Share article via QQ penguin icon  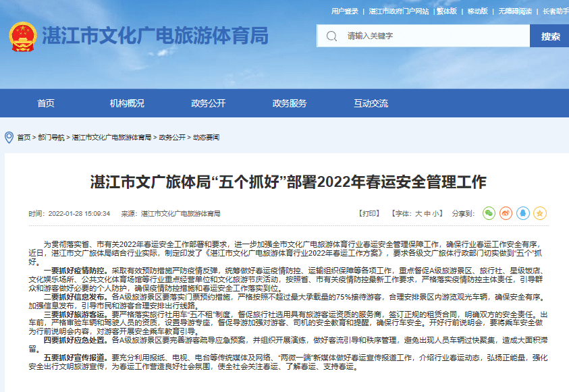point(522,213)
